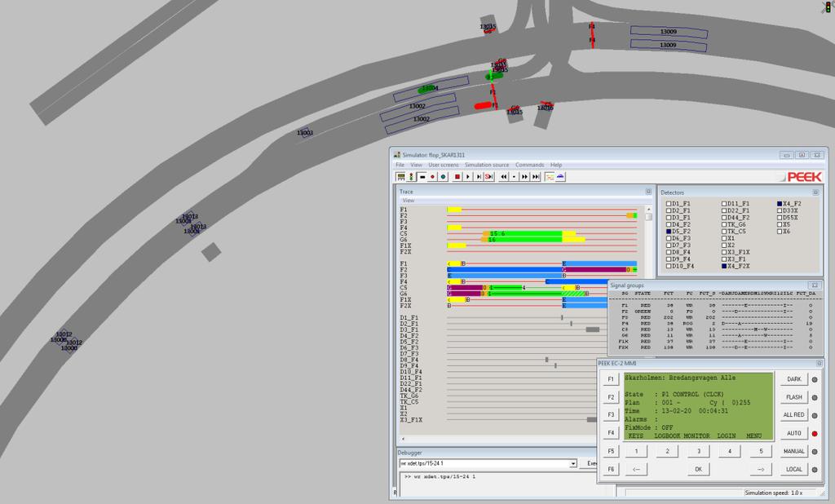Start the simulation with play arrow
This screenshot has width=835, height=504.
coord(467,177)
